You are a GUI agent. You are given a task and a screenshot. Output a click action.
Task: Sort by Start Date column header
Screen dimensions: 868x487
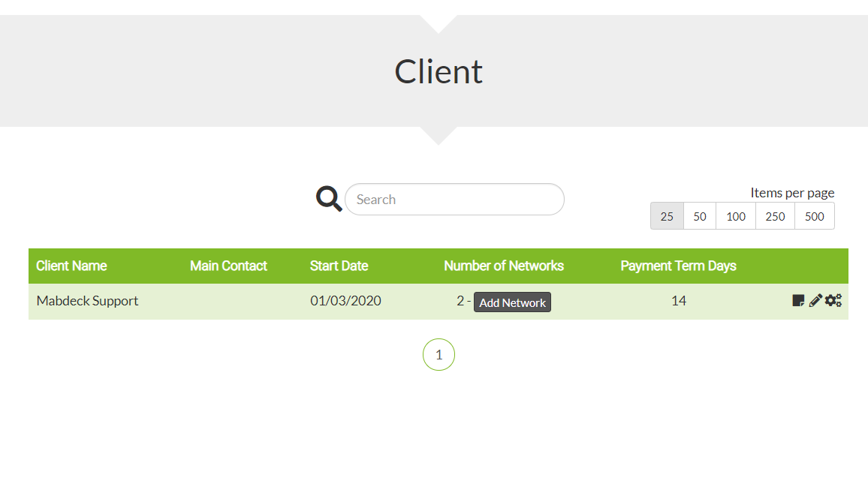(339, 266)
